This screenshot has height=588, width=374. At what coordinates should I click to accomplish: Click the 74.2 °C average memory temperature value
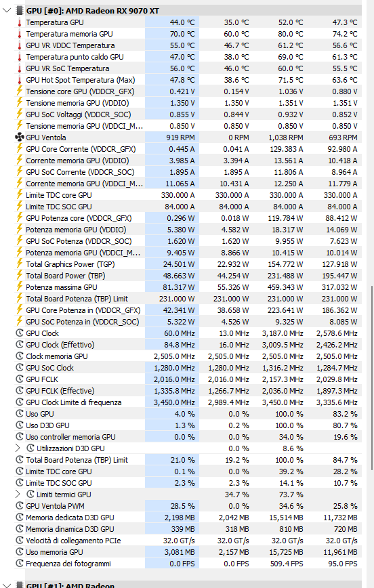345,34
